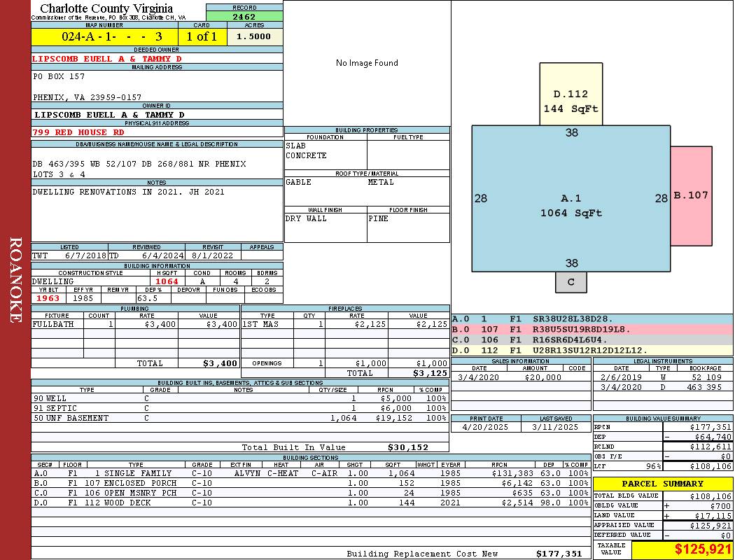735x560 pixels.
Task: Click the blue A.1 1064 SqFt section
Action: (x=570, y=206)
